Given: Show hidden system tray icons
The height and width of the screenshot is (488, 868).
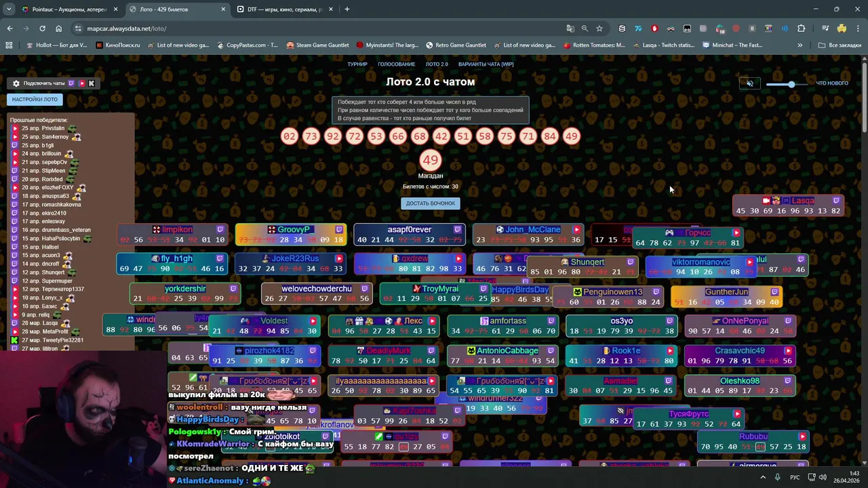Looking at the screenshot, I should point(763,477).
